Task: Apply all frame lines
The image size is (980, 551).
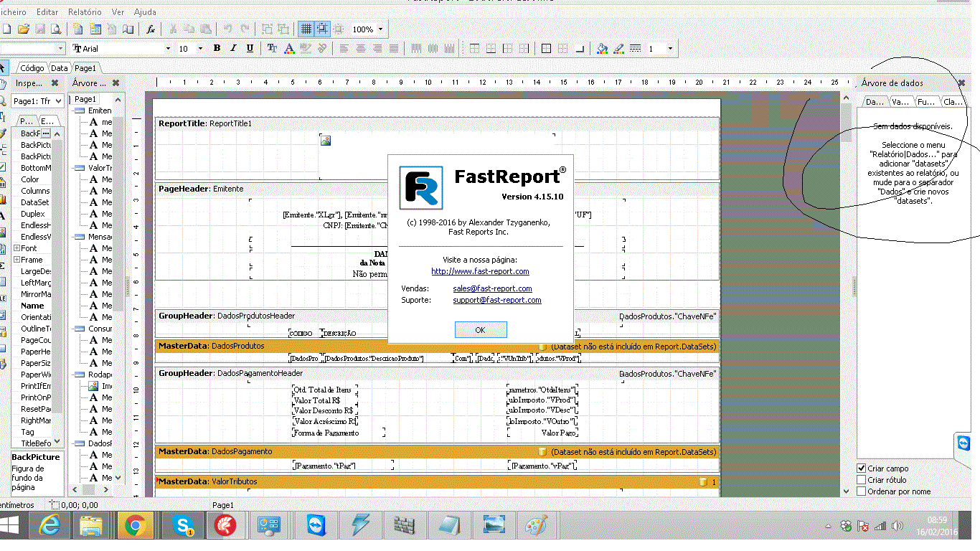Action: pos(546,48)
